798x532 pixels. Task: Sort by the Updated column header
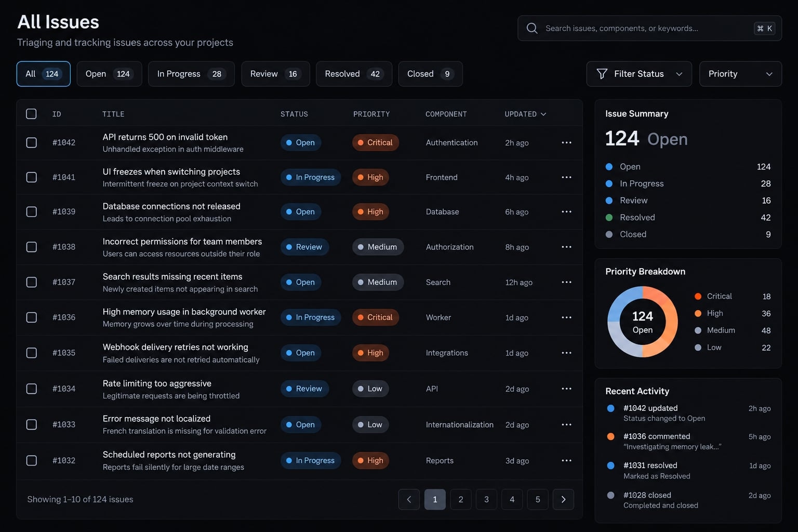pos(525,114)
